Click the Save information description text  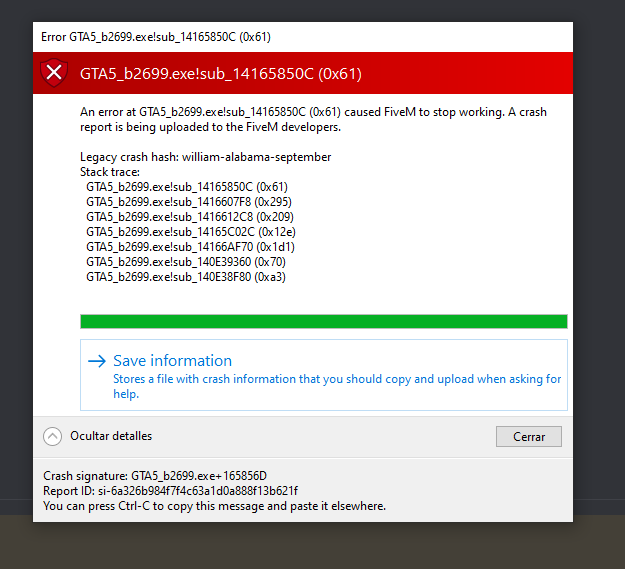[337, 386]
